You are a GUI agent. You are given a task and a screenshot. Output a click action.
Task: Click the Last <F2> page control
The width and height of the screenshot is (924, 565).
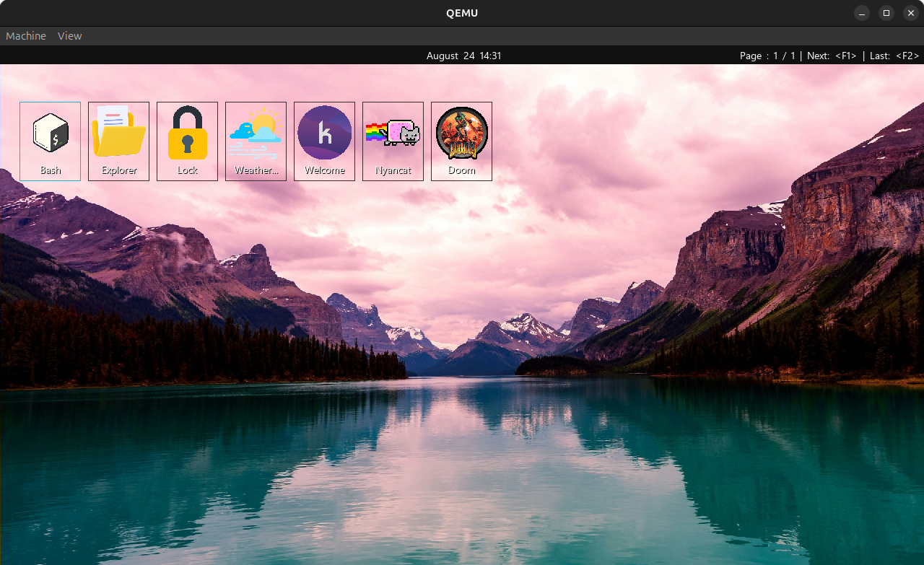[x=894, y=56]
